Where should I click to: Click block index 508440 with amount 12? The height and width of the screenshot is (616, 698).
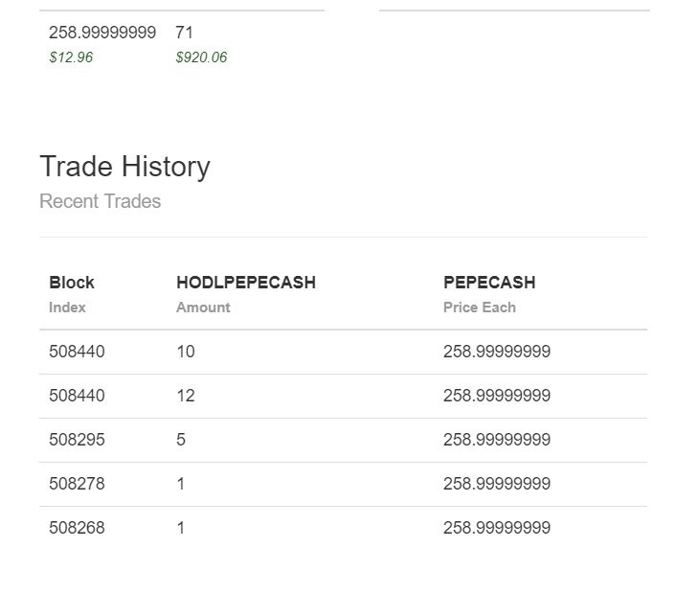[x=77, y=396]
